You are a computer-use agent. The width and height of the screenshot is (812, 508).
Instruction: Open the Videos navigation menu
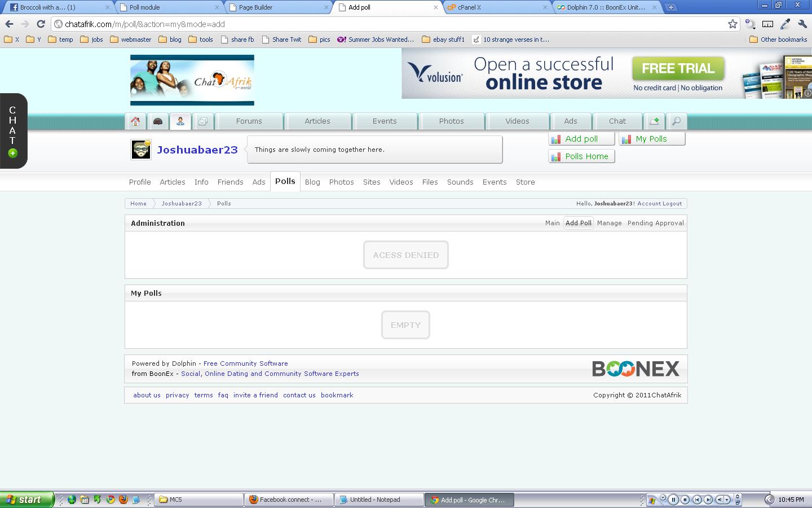517,121
